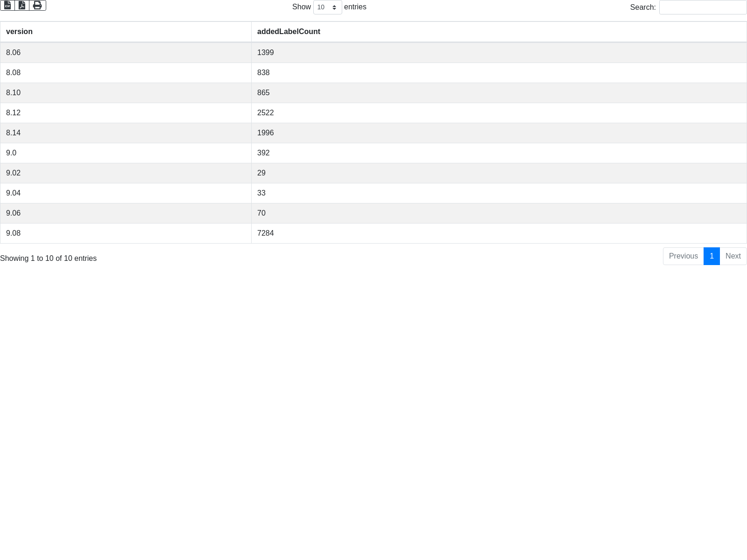This screenshot has width=747, height=560.
Task: Export table as PDF document
Action: 22,6
